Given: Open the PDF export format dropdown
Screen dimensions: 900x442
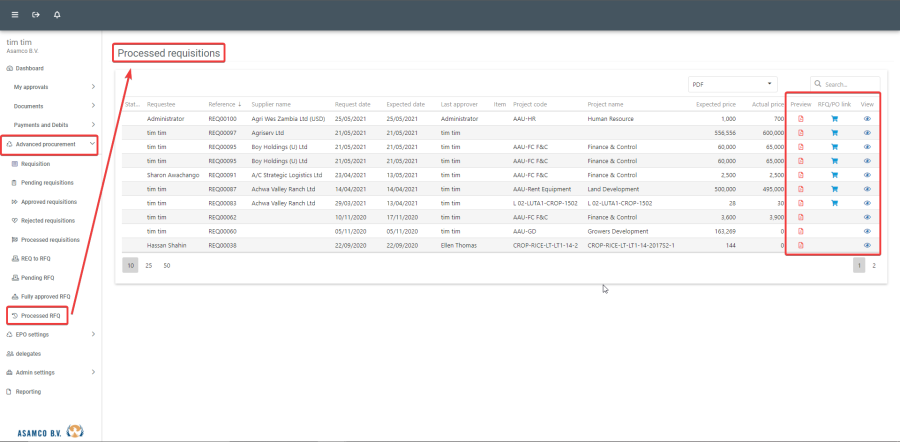Looking at the screenshot, I should point(733,85).
